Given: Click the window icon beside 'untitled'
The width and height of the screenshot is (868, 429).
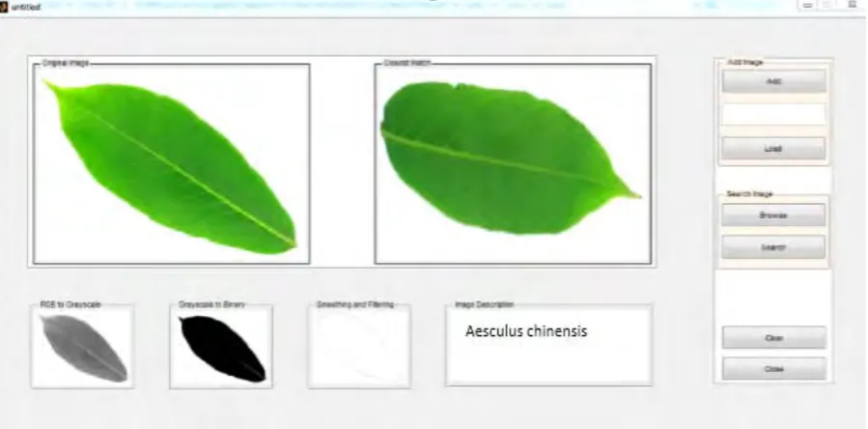Looking at the screenshot, I should pyautogui.click(x=5, y=7).
